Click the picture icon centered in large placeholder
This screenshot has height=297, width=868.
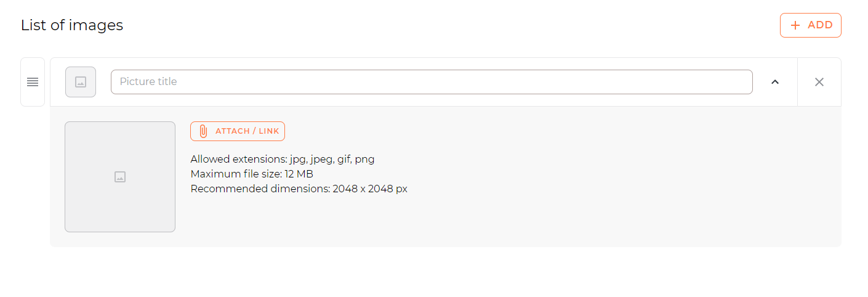click(x=120, y=177)
